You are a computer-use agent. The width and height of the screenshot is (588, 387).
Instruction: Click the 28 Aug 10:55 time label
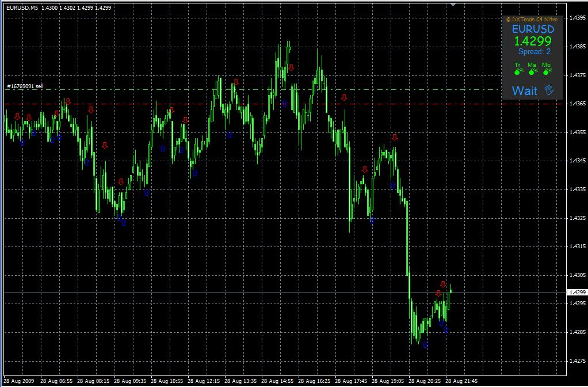(x=167, y=381)
